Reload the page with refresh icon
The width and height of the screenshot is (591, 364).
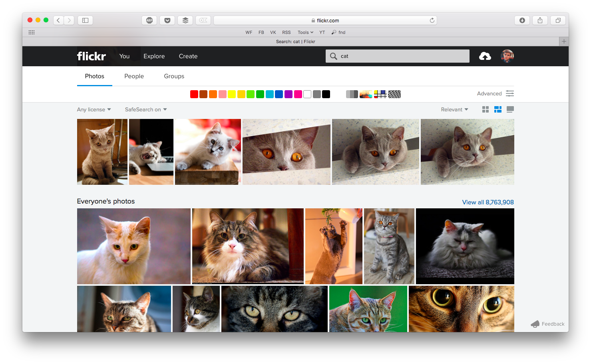point(432,20)
